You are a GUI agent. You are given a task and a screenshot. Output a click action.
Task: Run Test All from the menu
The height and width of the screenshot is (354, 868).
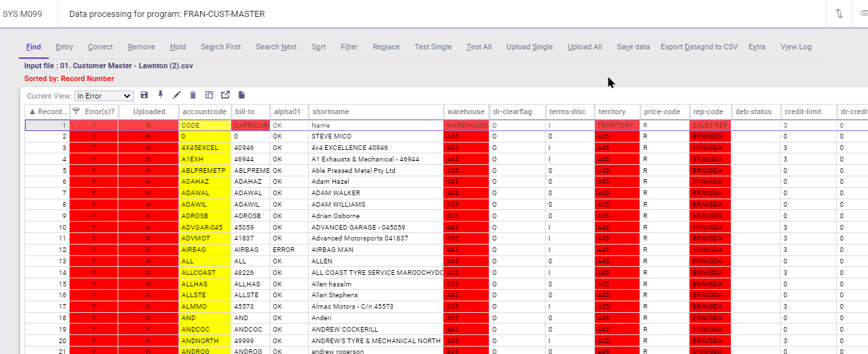pyautogui.click(x=479, y=47)
